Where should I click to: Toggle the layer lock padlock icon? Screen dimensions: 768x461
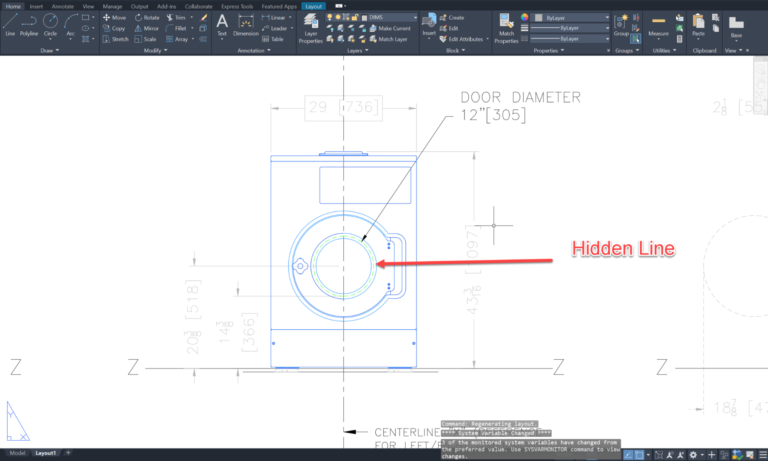pos(355,17)
